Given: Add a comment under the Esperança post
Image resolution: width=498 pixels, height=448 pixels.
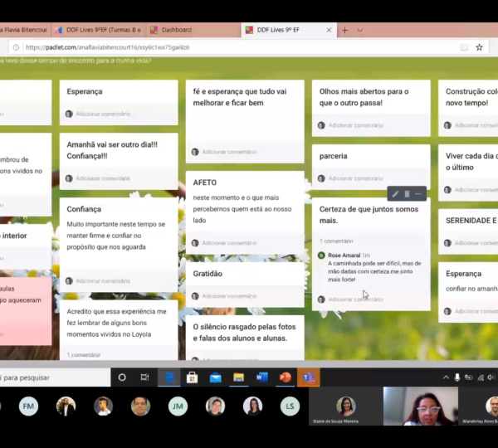Looking at the screenshot, I should pos(104,114).
